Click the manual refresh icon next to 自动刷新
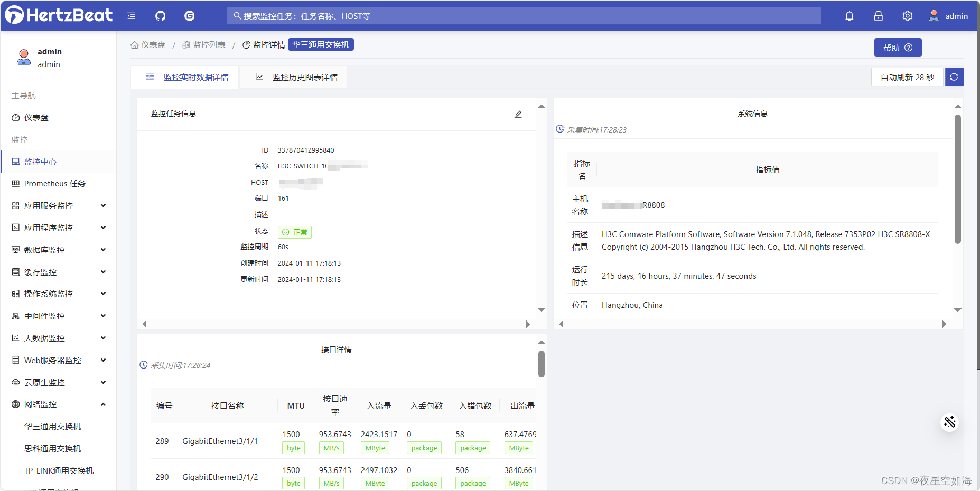Image resolution: width=980 pixels, height=491 pixels. tap(954, 77)
